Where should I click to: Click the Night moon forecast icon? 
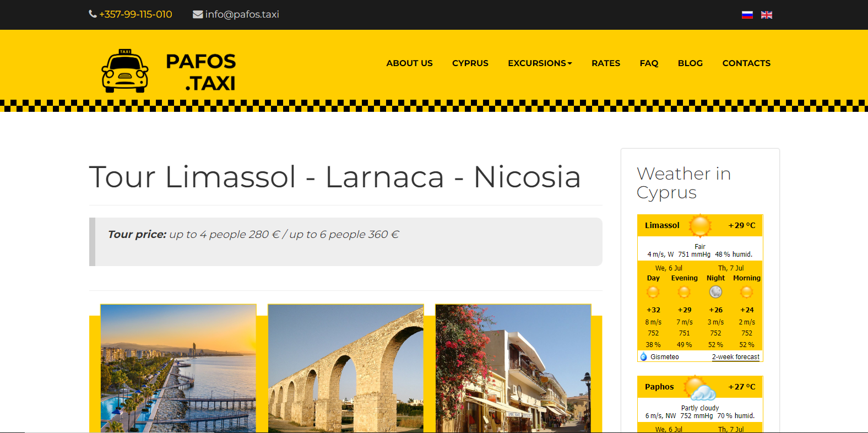pos(715,292)
